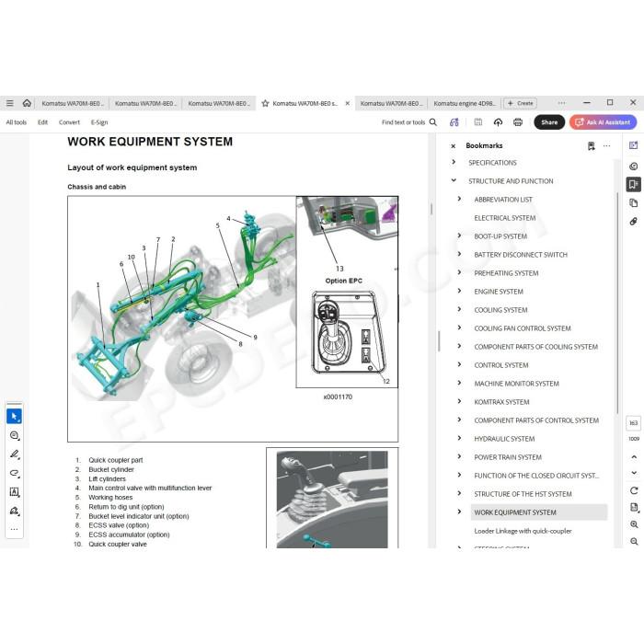This screenshot has width=644, height=644.
Task: Click the black Share button
Action: pyautogui.click(x=549, y=122)
